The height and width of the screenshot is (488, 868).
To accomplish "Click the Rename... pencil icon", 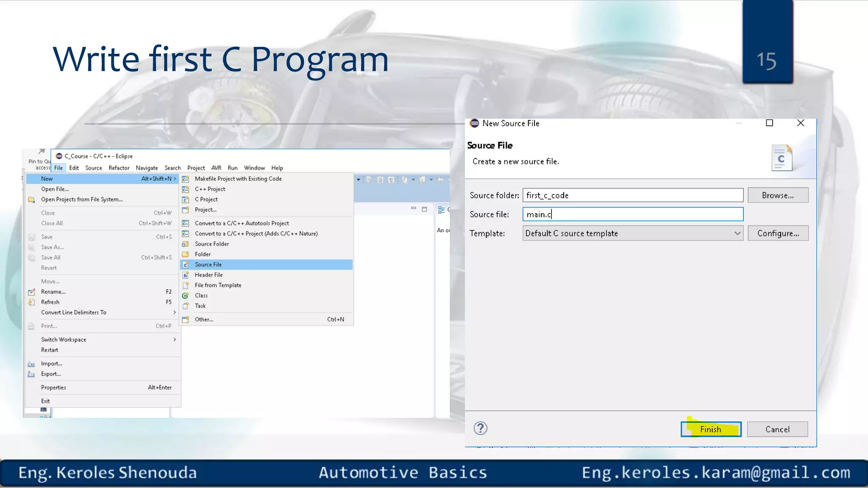I will pos(31,292).
